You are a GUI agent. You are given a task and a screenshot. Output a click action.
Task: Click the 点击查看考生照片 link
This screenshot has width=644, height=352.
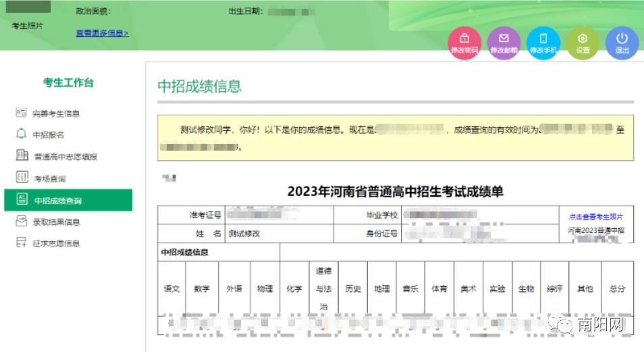[x=596, y=217]
